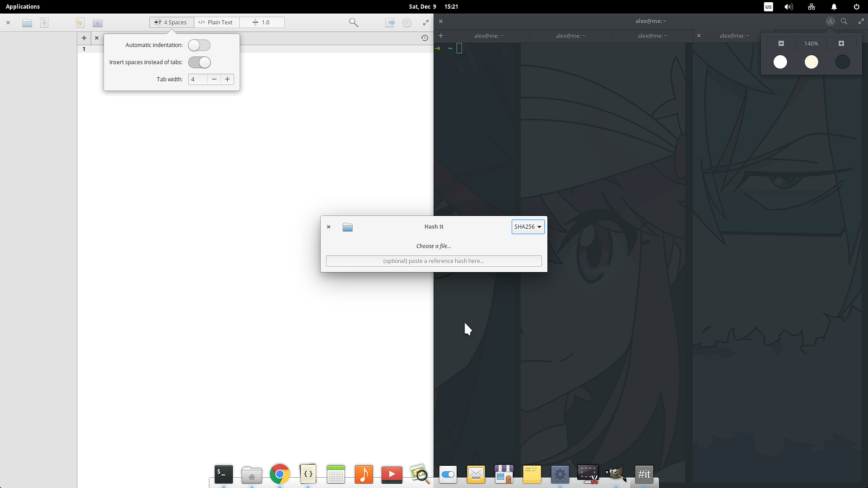Switch to the second alex@me terminal tab
Image resolution: width=868 pixels, height=488 pixels.
[570, 36]
